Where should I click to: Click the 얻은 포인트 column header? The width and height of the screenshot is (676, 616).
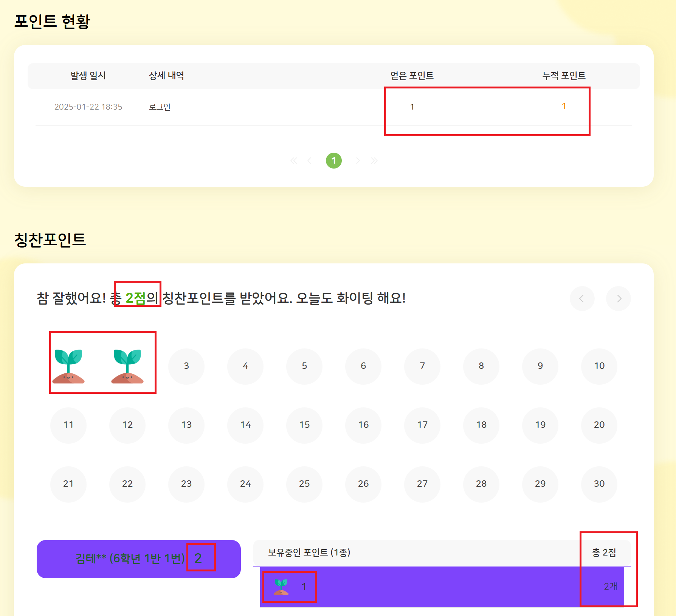(x=412, y=76)
